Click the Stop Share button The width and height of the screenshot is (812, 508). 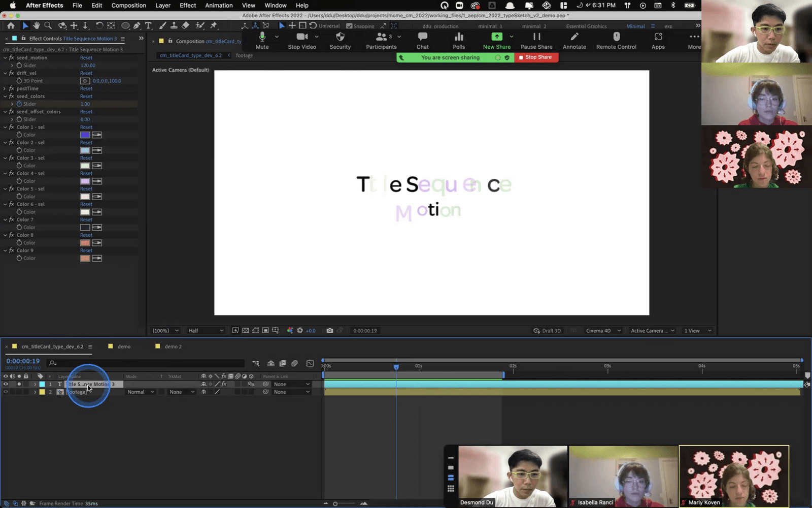536,57
